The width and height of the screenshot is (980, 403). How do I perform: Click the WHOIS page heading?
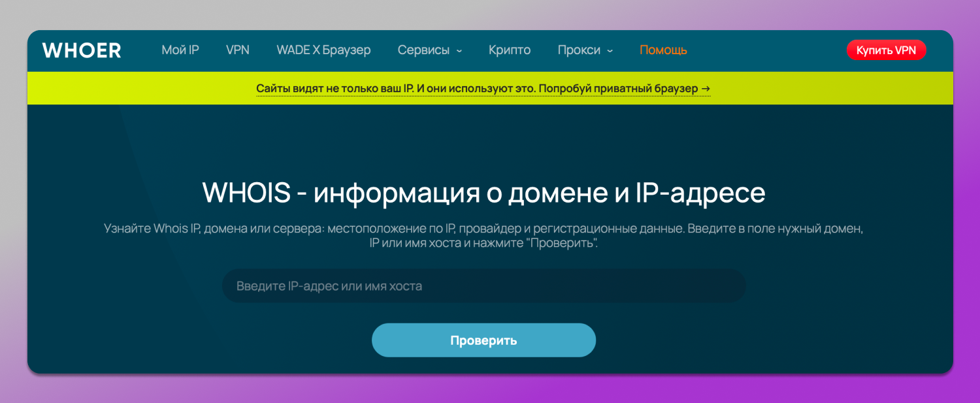[483, 193]
